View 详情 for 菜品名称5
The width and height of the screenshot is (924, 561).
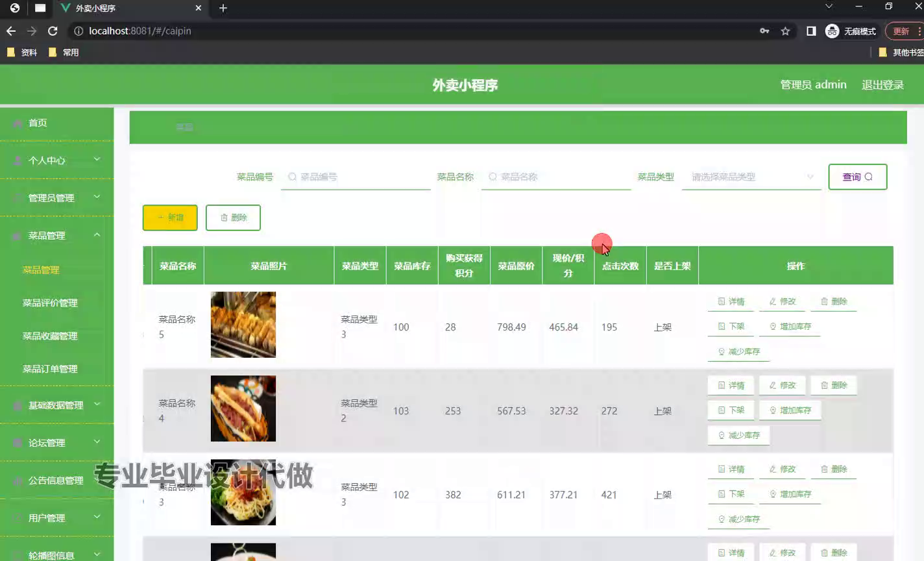[731, 301]
